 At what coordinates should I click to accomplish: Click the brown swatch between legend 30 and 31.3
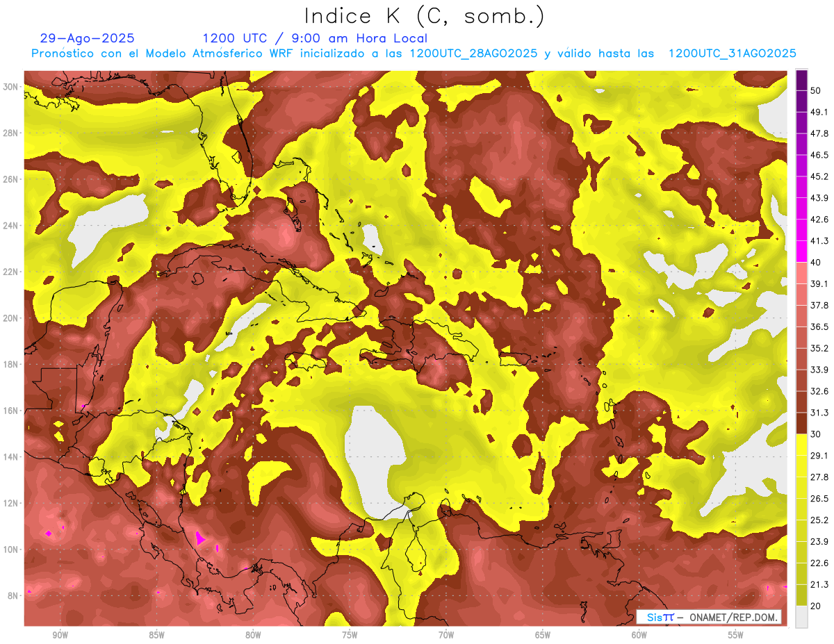802,423
